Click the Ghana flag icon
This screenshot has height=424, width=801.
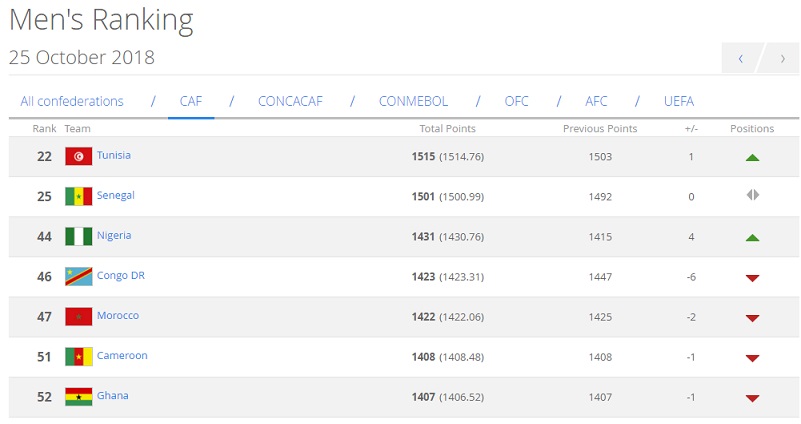coord(78,396)
